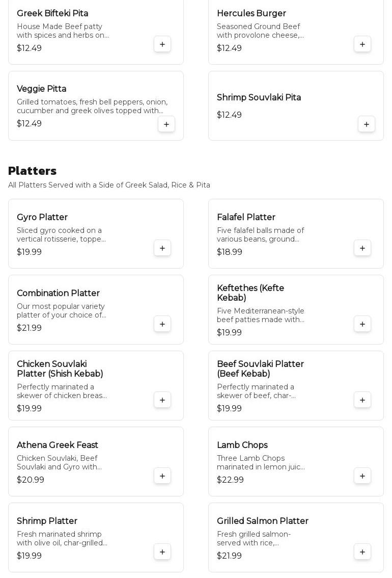Open Shrimp Souvlaki Pita item name

pos(259,98)
